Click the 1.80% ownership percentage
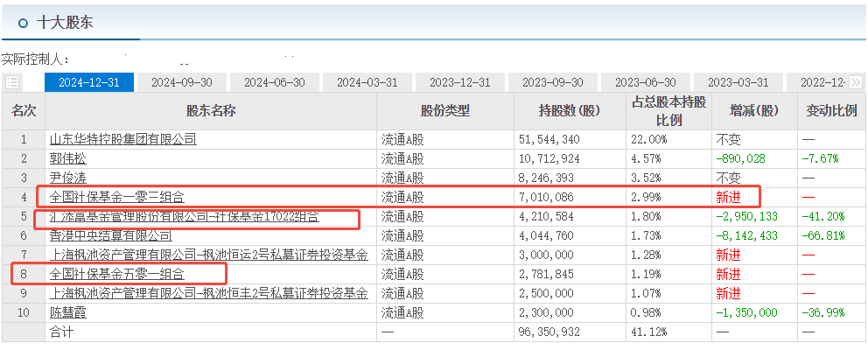 [646, 216]
